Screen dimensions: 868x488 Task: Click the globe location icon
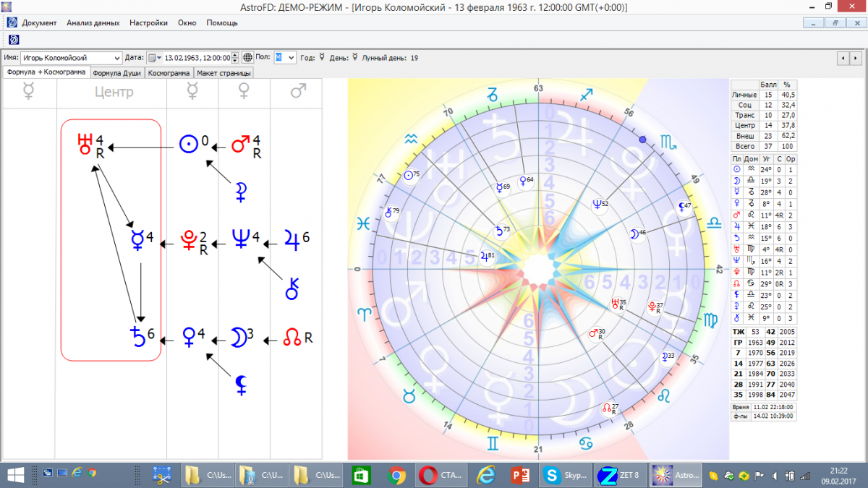247,58
